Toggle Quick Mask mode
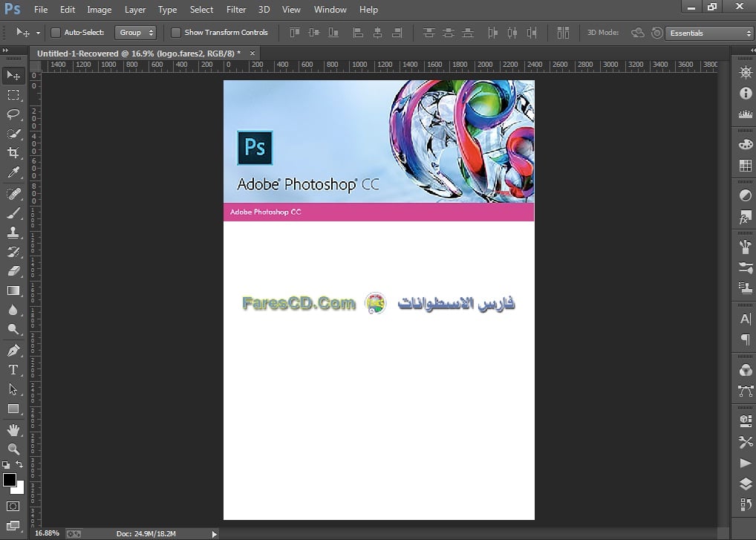The image size is (756, 540). tap(13, 507)
